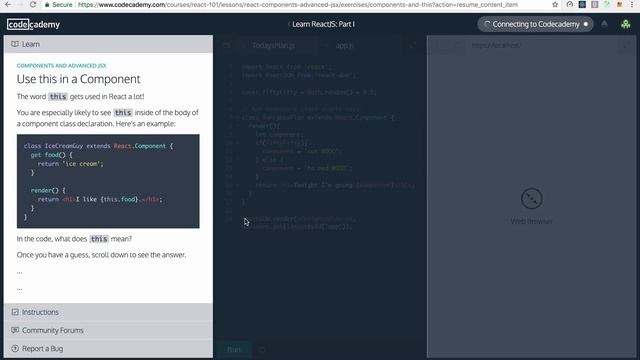
Task: Click the text 'In the code, what does'
Action: point(52,239)
